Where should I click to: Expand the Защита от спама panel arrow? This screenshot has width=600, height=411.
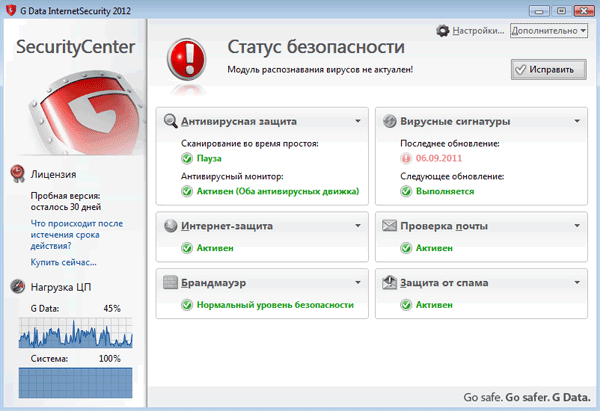(577, 282)
